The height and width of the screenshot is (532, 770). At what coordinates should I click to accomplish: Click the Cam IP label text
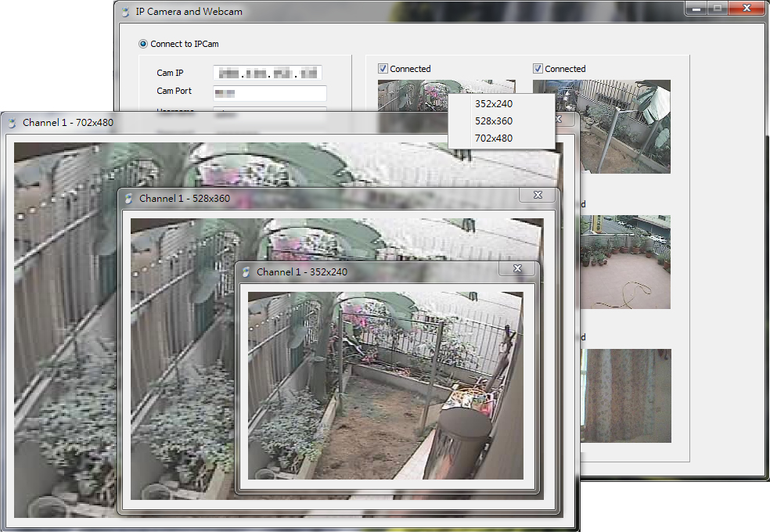point(170,73)
